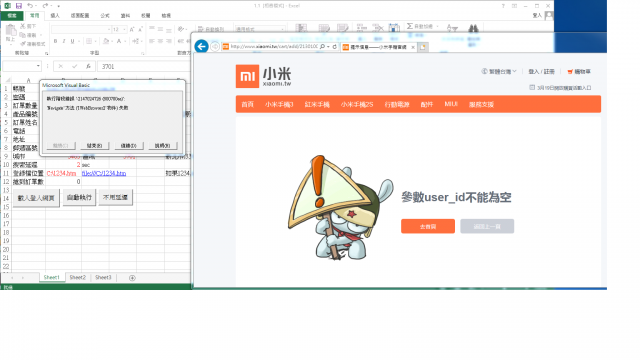Toggle underline formatting in Excel
This screenshot has width=640, height=360.
73,41
